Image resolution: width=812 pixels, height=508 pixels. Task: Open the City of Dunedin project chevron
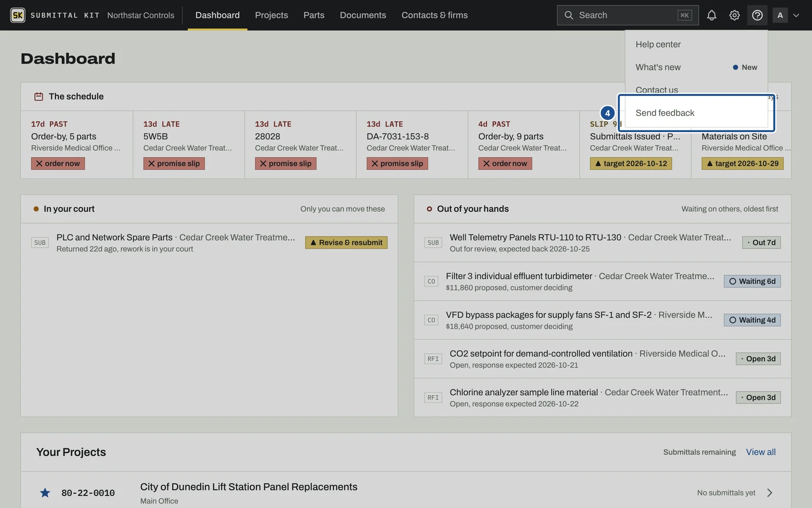[770, 493]
